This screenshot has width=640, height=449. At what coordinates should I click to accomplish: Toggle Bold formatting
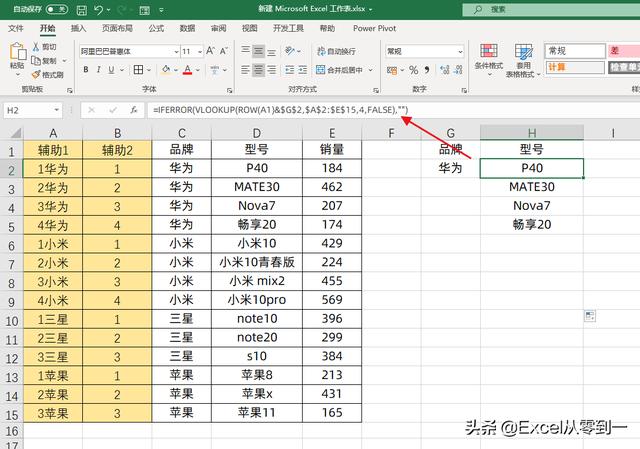click(86, 70)
